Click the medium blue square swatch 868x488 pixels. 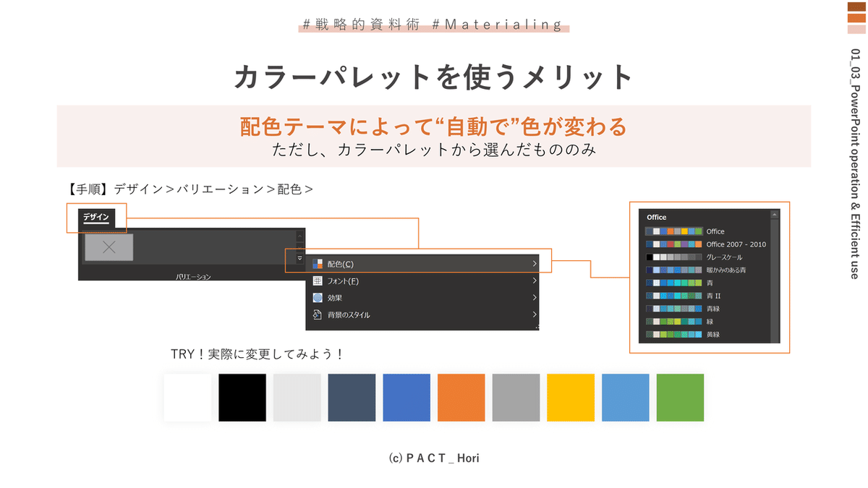pyautogui.click(x=407, y=398)
